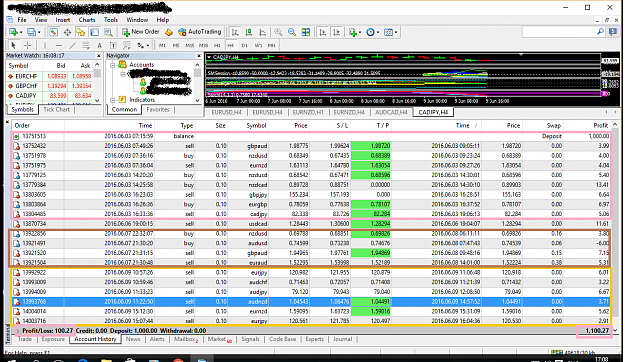The image size is (625, 362).
Task: Open the chat bubble icon at top right
Action: click(613, 32)
